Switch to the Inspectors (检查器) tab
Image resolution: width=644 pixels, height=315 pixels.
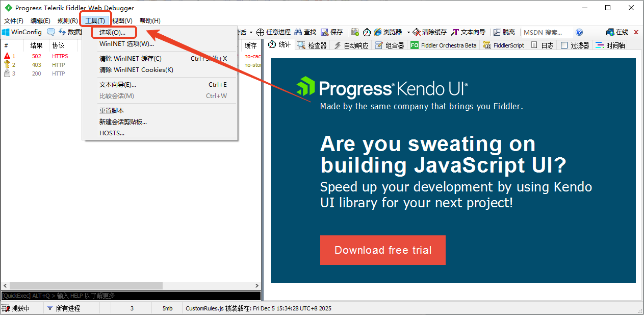[x=312, y=45]
